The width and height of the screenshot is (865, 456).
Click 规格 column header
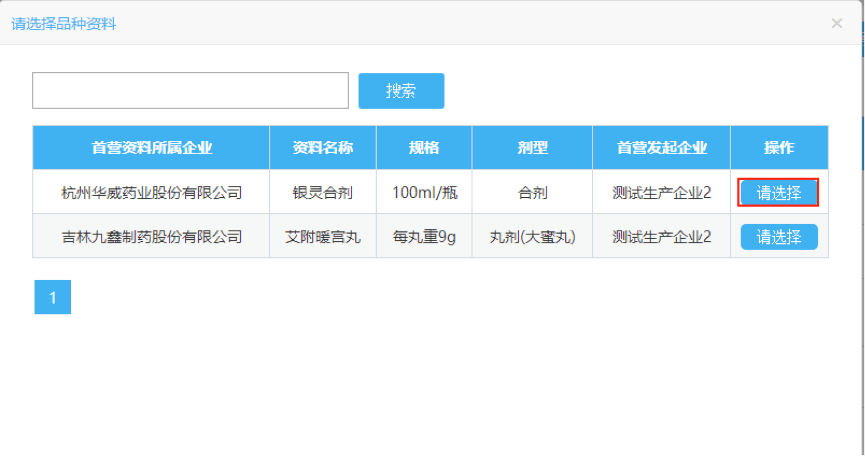(424, 147)
